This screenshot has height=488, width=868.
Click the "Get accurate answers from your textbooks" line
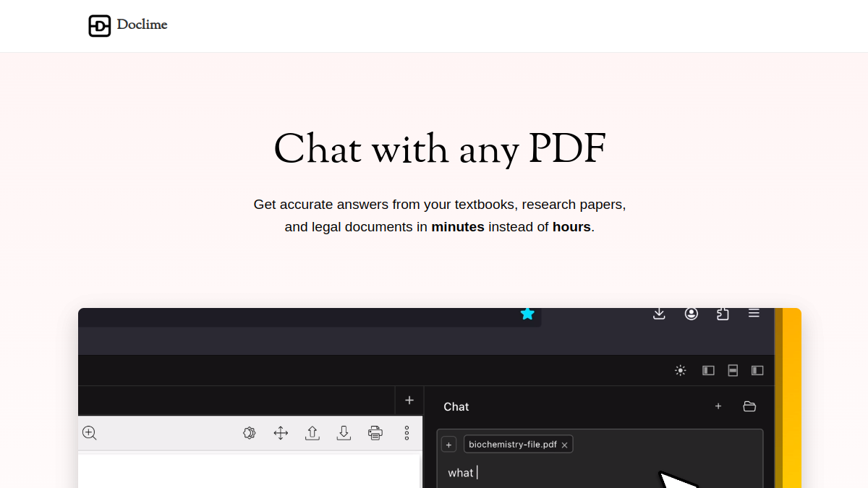pyautogui.click(x=440, y=205)
